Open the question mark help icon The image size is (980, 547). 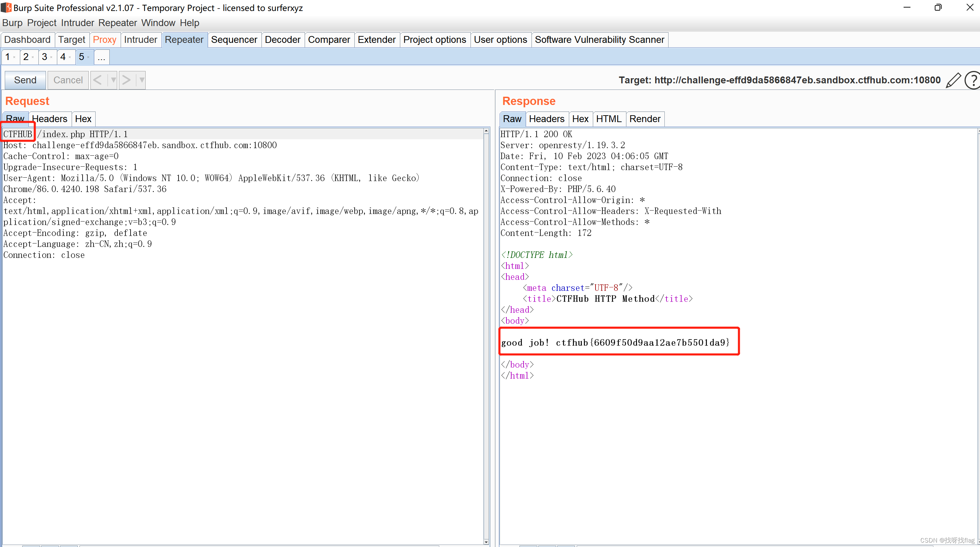click(972, 80)
